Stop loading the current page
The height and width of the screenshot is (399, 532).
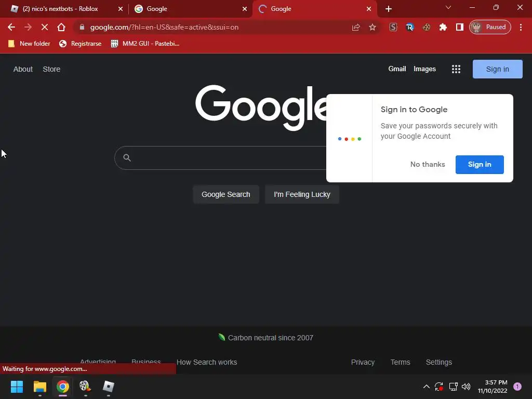click(45, 27)
